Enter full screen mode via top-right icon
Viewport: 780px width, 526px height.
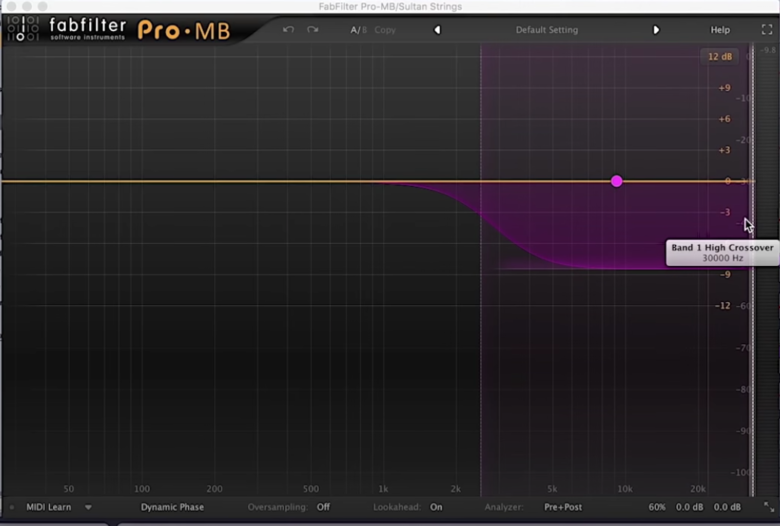[x=767, y=30]
